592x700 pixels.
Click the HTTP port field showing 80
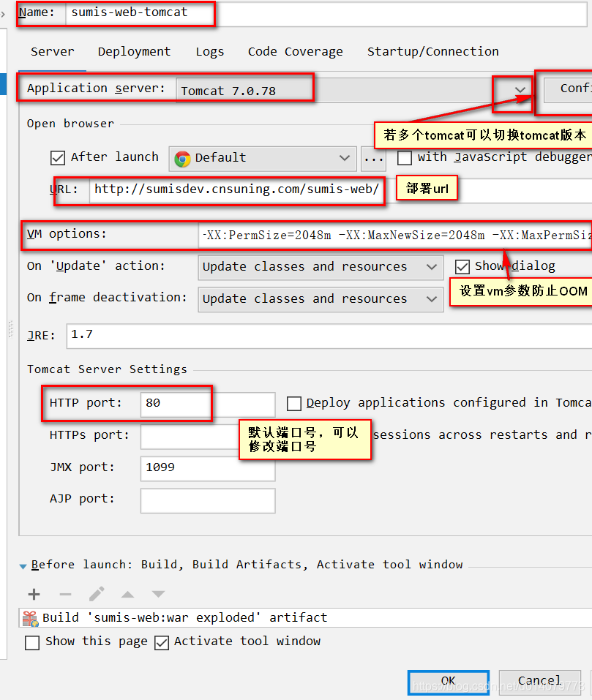(x=208, y=404)
